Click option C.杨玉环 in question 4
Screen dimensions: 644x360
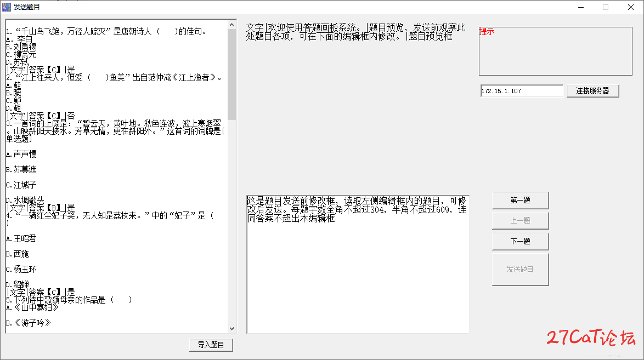[21, 269]
